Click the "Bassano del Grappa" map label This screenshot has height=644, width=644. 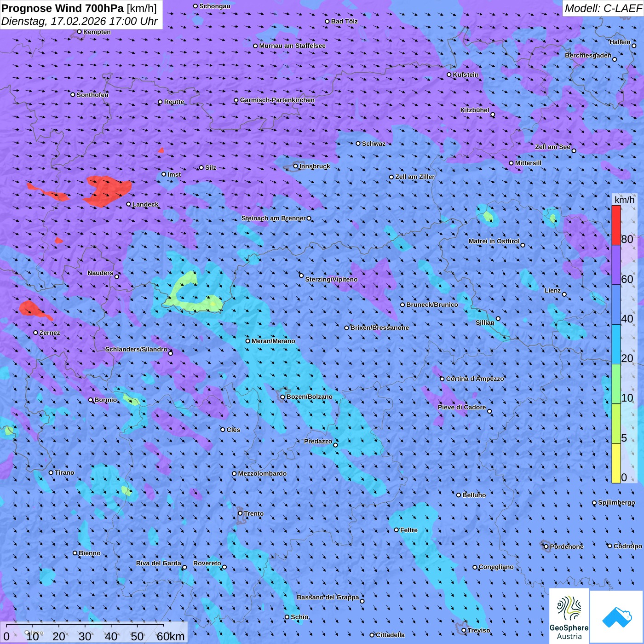click(x=328, y=597)
